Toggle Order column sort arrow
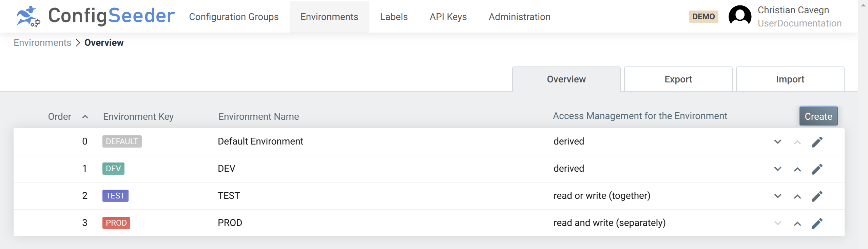868x249 pixels. [x=85, y=117]
